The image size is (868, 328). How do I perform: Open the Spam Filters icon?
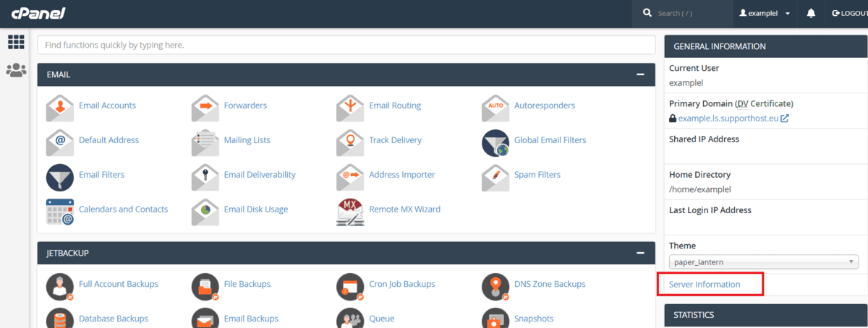(495, 177)
